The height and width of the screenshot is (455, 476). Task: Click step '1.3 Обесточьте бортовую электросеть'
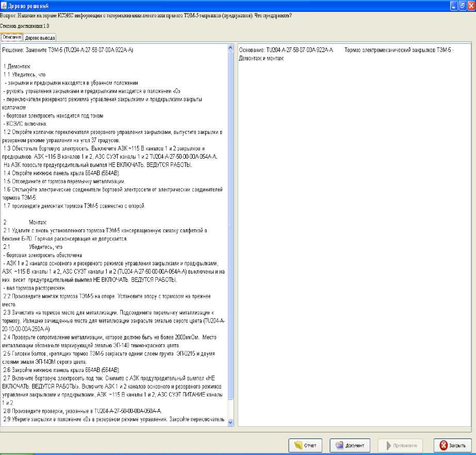click(110, 153)
